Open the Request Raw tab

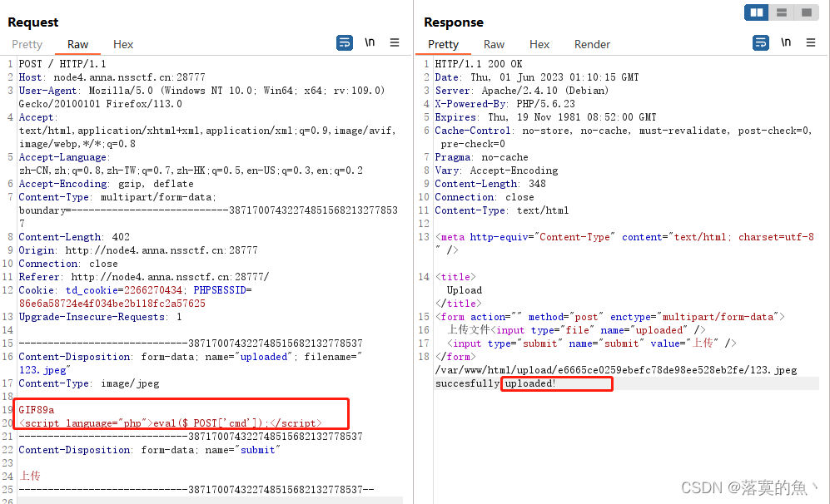click(x=77, y=44)
